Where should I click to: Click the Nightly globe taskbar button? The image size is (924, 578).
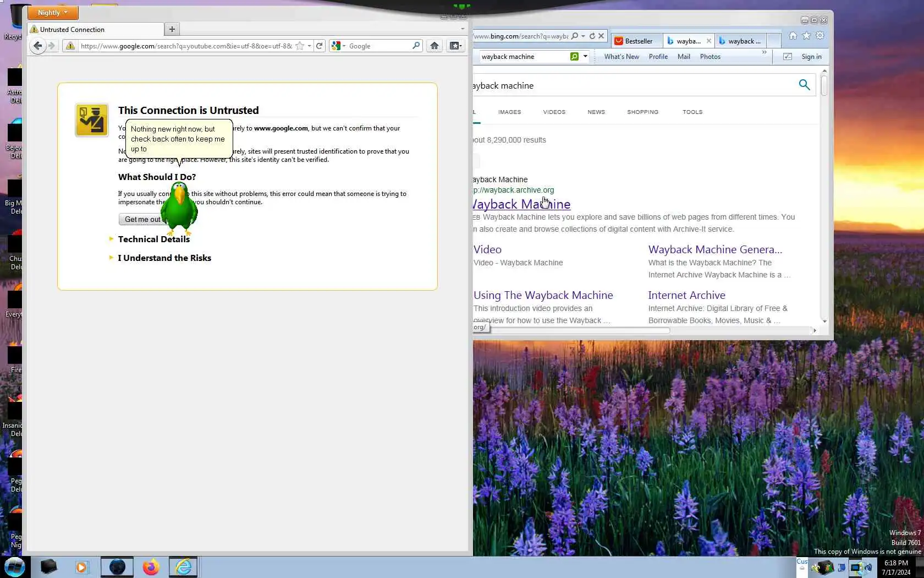point(117,567)
